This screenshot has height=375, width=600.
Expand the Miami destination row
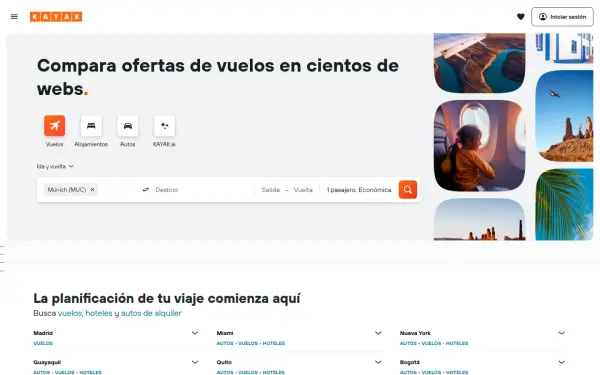[x=378, y=333]
